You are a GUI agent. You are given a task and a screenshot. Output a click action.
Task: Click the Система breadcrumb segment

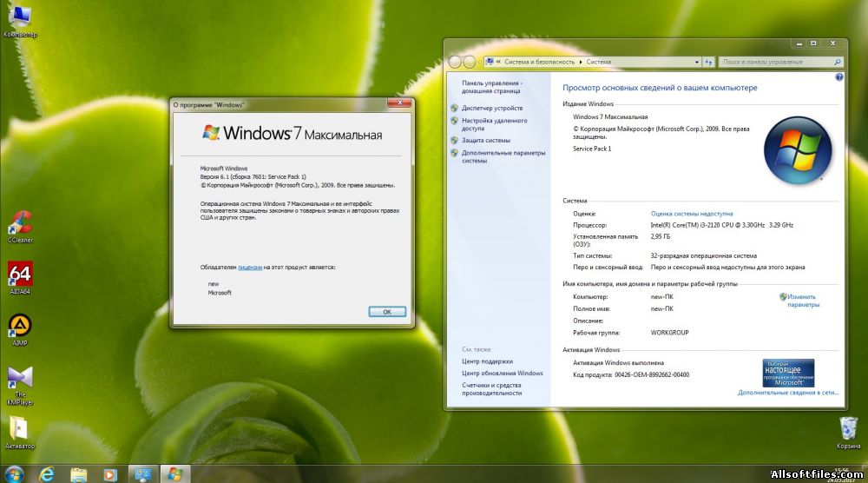click(598, 62)
